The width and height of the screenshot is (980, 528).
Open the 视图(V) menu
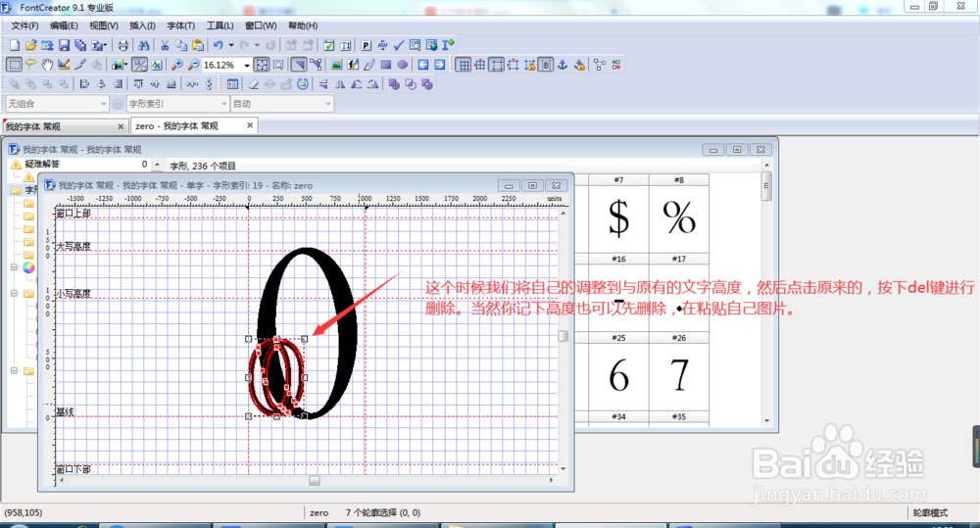tap(103, 25)
